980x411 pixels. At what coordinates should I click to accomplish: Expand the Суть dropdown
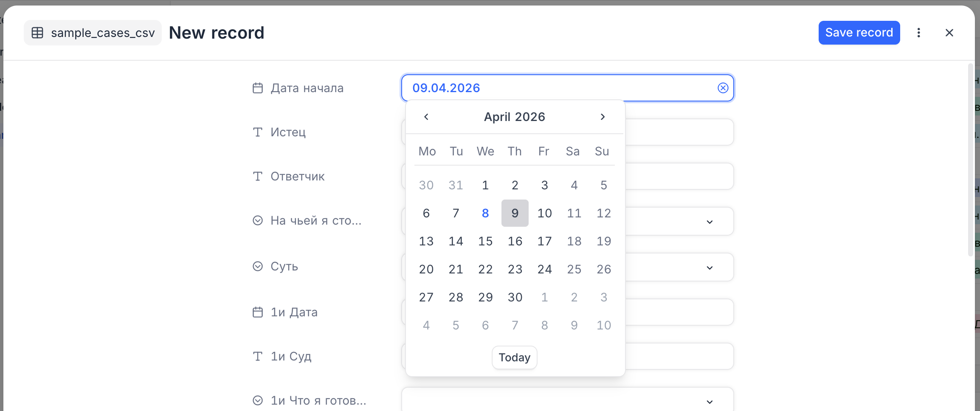tap(710, 267)
